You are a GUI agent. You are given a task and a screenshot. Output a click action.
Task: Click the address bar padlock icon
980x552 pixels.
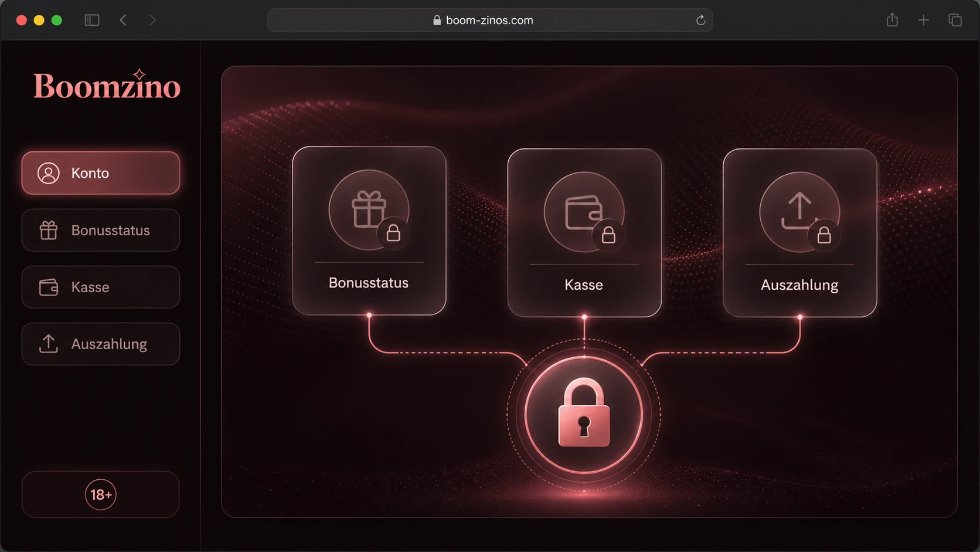click(x=437, y=20)
